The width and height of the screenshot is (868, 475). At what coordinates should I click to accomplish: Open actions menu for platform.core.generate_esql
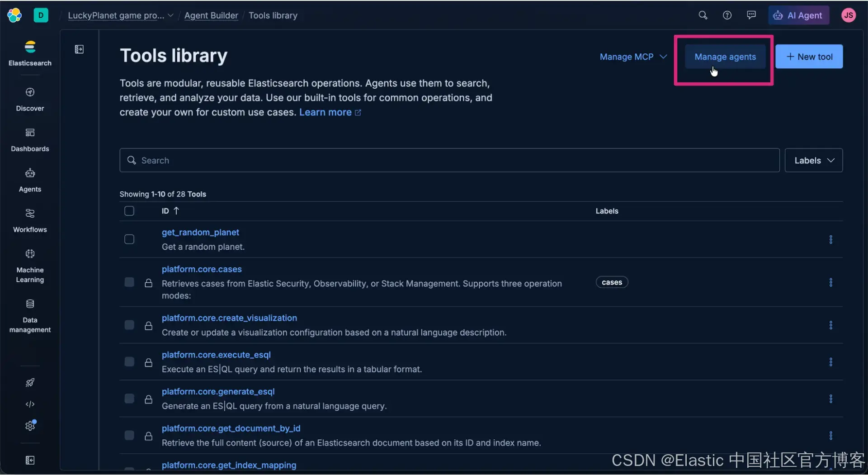[830, 399]
